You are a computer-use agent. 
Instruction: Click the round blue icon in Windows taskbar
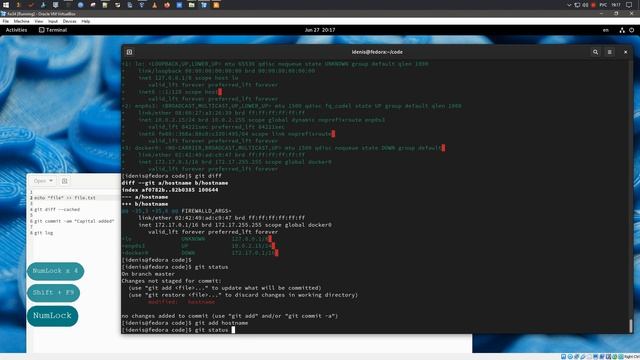coord(80,5)
